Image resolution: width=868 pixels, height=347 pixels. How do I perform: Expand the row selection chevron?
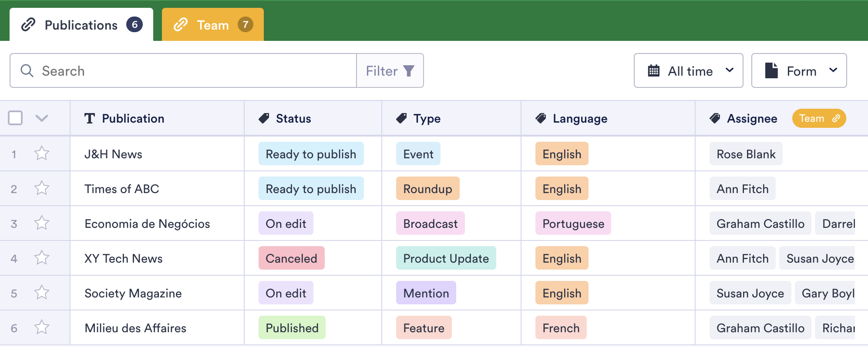point(42,118)
